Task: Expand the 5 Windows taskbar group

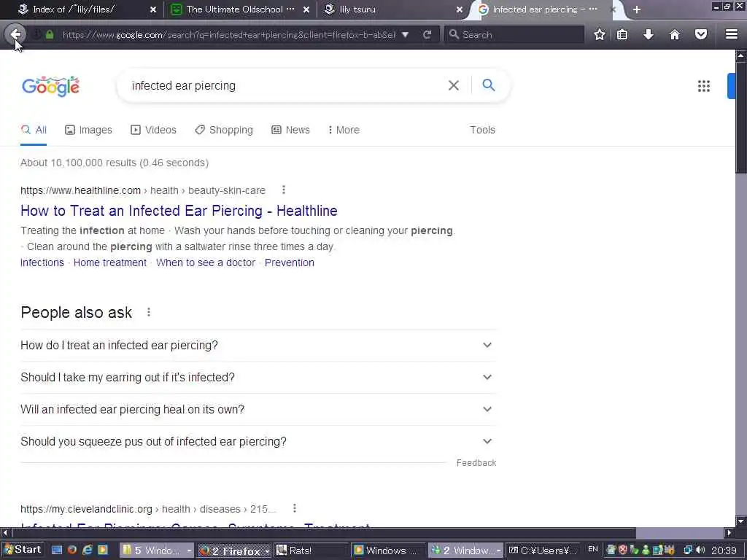Action: (157, 551)
